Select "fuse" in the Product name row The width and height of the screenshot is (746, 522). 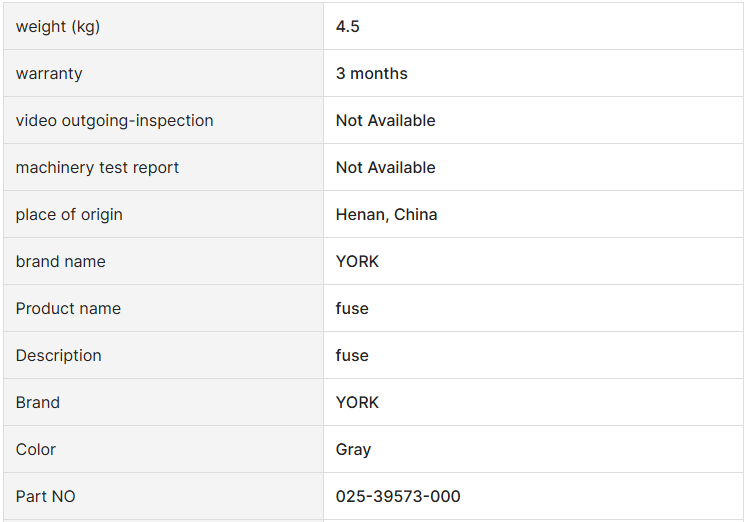click(352, 309)
